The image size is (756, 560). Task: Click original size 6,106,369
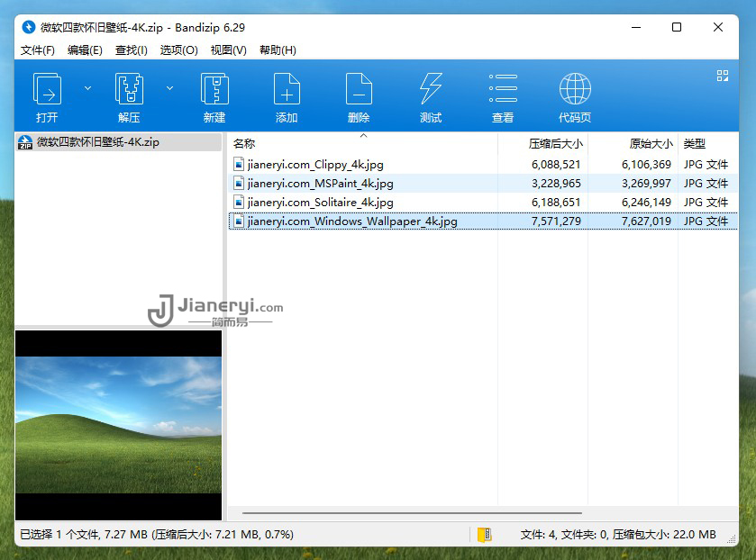pos(646,165)
